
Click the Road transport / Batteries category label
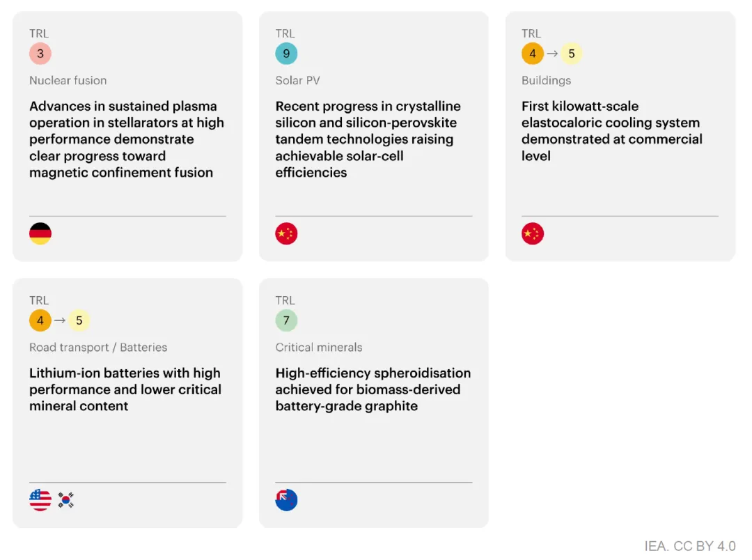click(98, 348)
